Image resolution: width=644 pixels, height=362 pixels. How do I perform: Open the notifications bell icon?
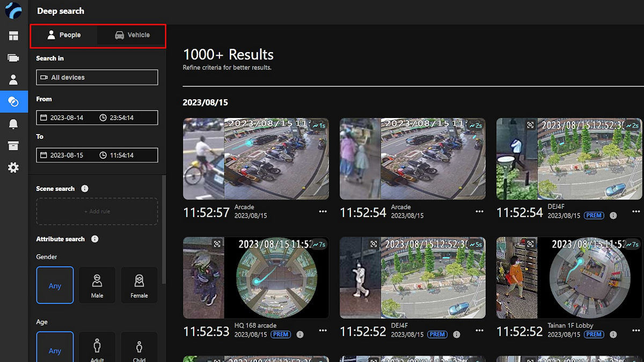pyautogui.click(x=13, y=124)
